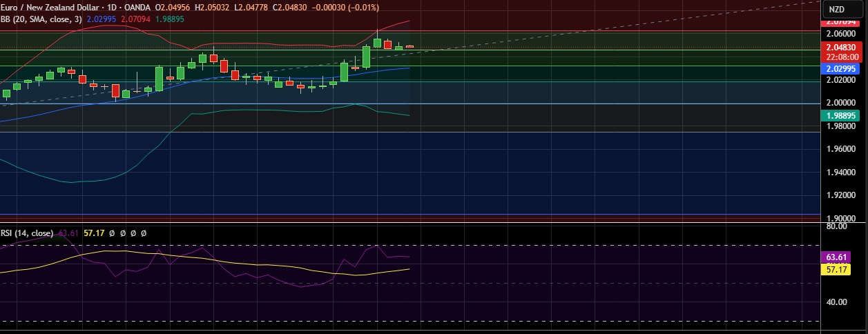Select the BB (20, SMA, close, 3) indicator legend
Screen dimensions: 868x334
click(41, 19)
